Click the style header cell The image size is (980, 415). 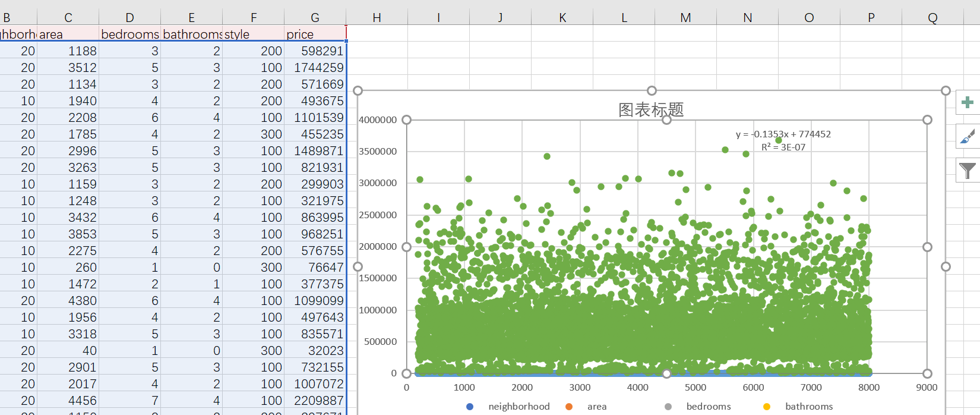click(x=253, y=34)
